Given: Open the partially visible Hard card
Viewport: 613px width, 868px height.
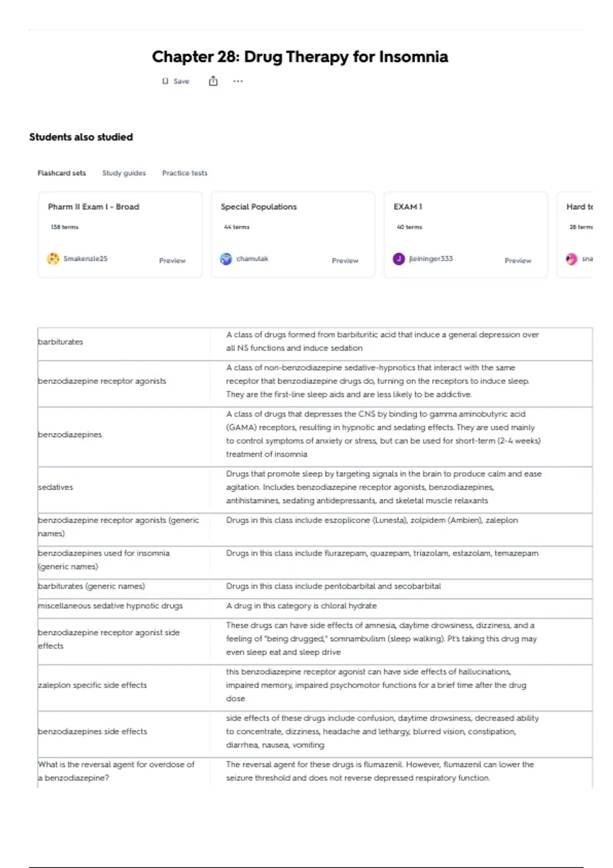Looking at the screenshot, I should tap(575, 235).
